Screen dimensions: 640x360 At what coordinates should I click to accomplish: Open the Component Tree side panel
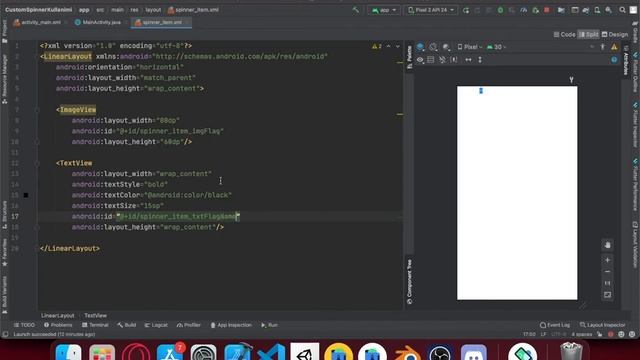[409, 282]
